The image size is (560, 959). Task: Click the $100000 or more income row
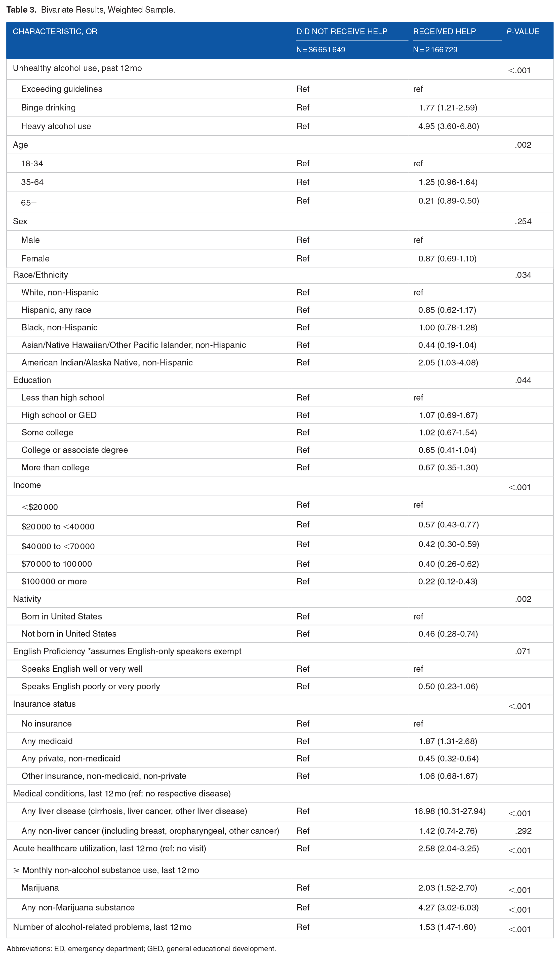click(x=279, y=582)
